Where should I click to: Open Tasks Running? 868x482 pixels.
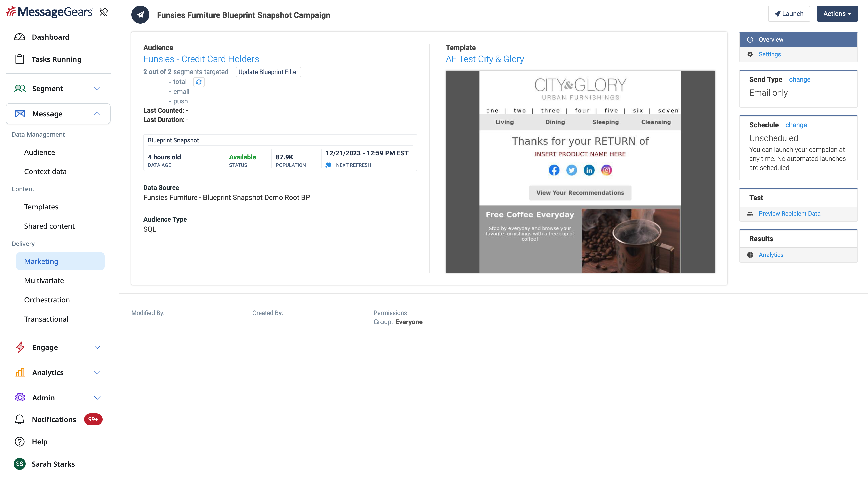57,59
